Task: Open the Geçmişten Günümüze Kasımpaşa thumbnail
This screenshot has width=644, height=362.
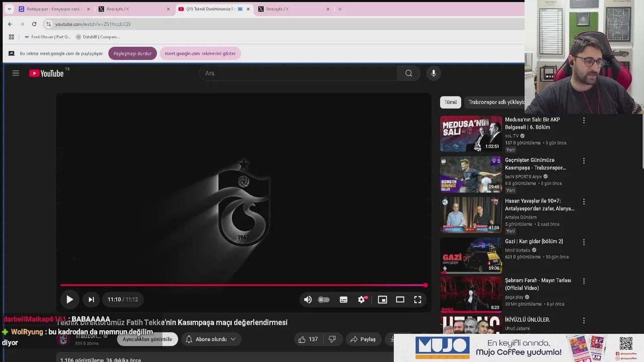Action: click(471, 174)
